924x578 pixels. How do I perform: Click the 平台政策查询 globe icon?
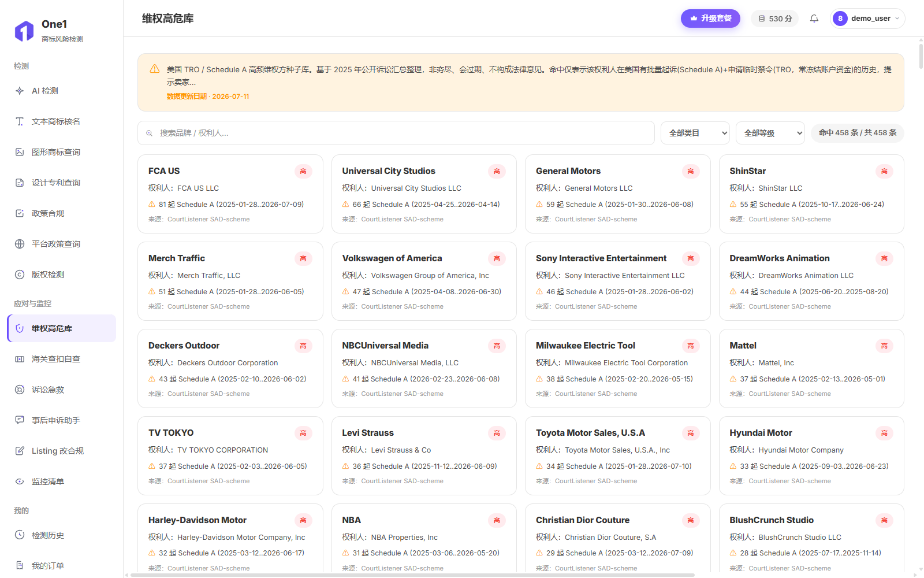click(20, 244)
